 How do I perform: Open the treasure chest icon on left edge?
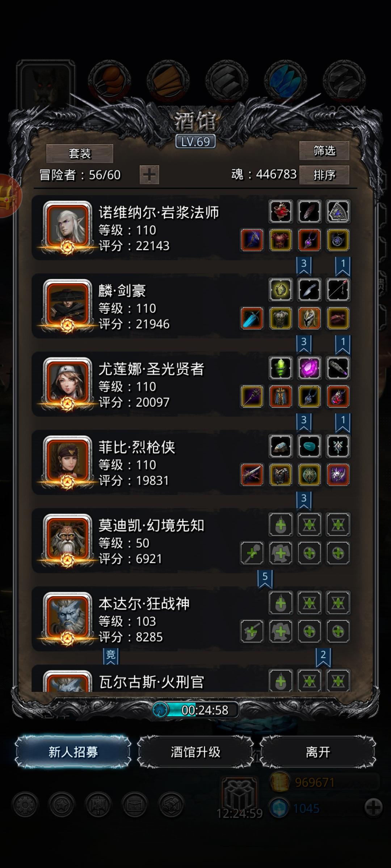click(9, 196)
